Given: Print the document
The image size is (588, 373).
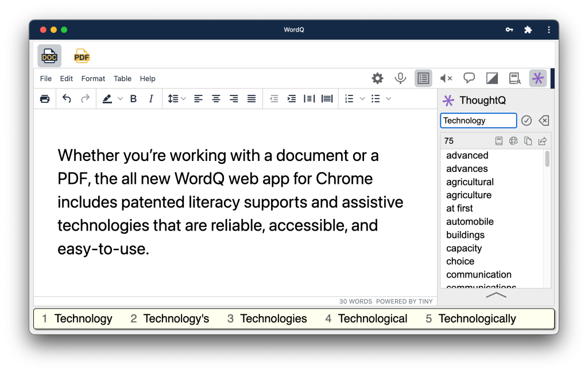Looking at the screenshot, I should pyautogui.click(x=45, y=99).
